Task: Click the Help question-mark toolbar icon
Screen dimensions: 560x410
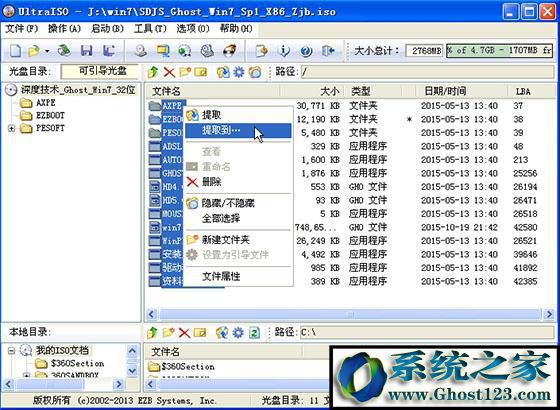Action: click(306, 51)
